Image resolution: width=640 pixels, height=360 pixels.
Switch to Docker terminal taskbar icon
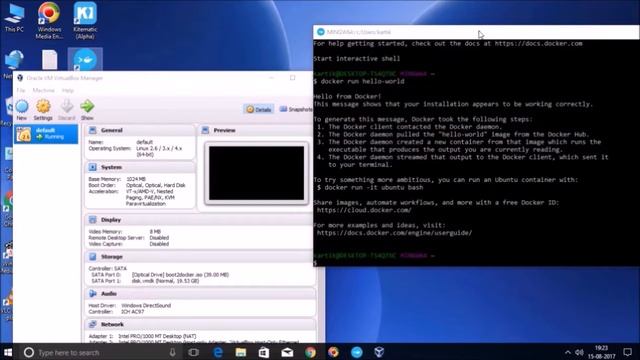click(356, 352)
